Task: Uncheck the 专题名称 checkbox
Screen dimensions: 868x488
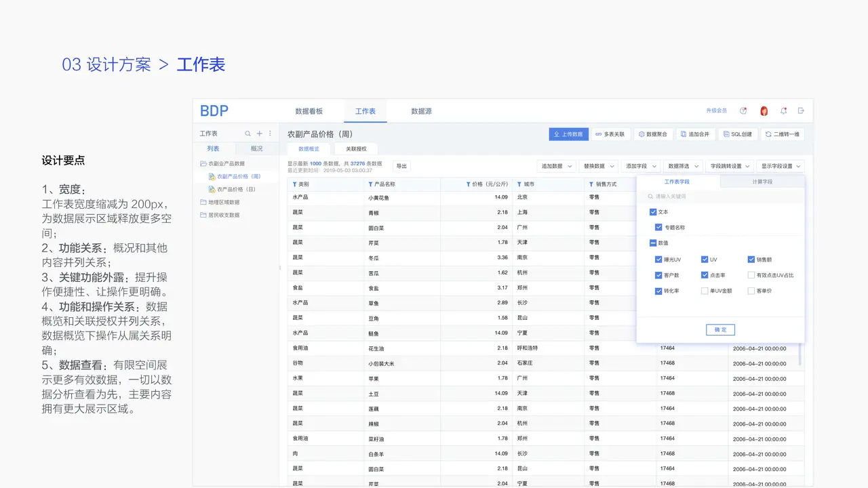Action: coord(658,228)
